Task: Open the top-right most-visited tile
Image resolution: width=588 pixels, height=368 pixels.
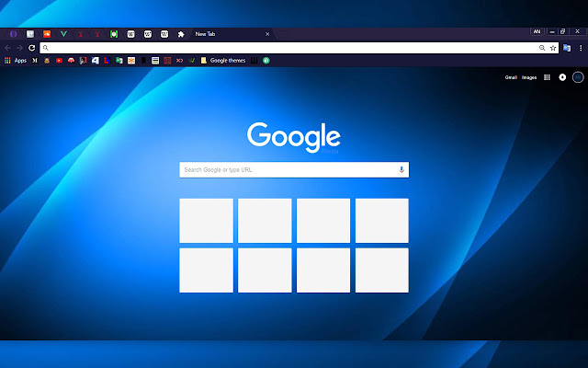Action: (x=382, y=221)
